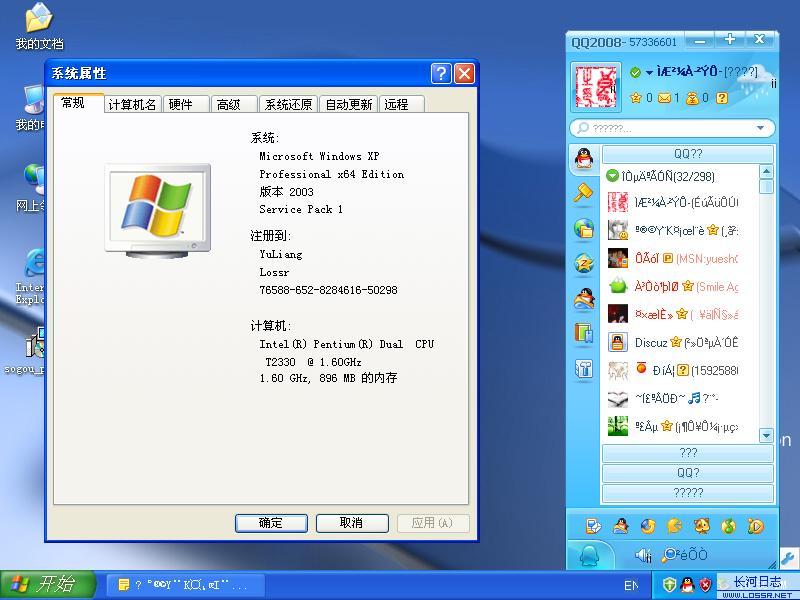
Task: Switch to the 远程 tab
Action: point(402,104)
